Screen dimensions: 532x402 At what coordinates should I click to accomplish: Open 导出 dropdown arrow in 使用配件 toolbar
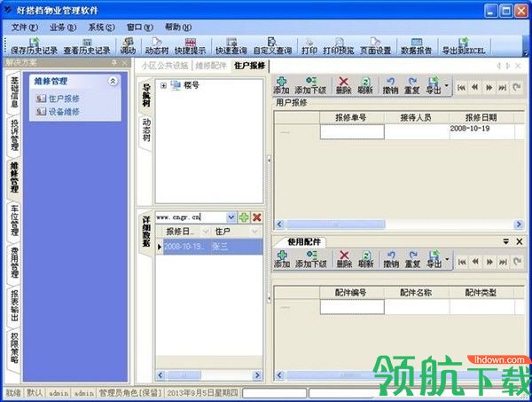(447, 259)
